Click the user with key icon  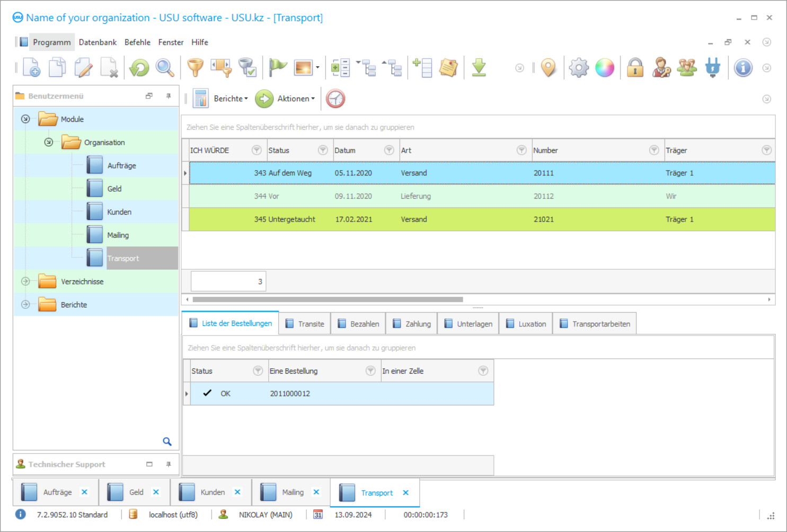[x=661, y=68]
